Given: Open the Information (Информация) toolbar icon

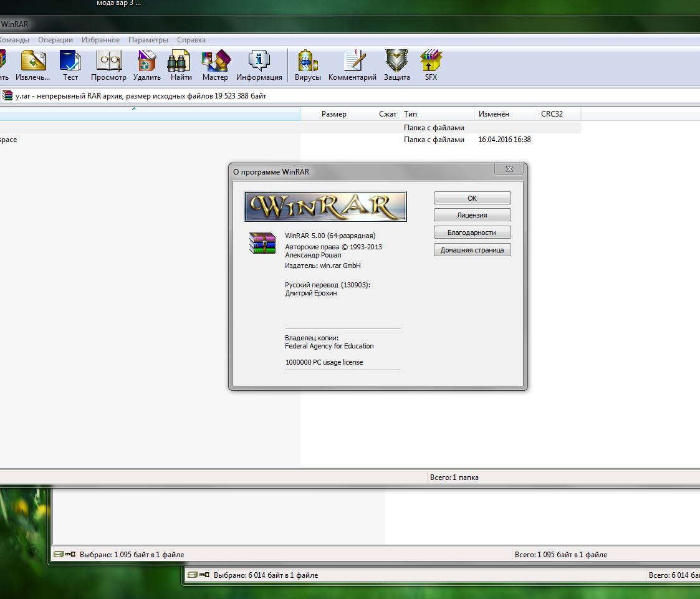Looking at the screenshot, I should (259, 62).
